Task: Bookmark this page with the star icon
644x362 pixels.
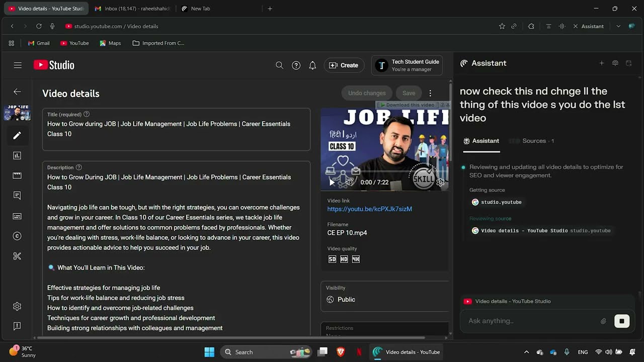Action: coord(502,26)
